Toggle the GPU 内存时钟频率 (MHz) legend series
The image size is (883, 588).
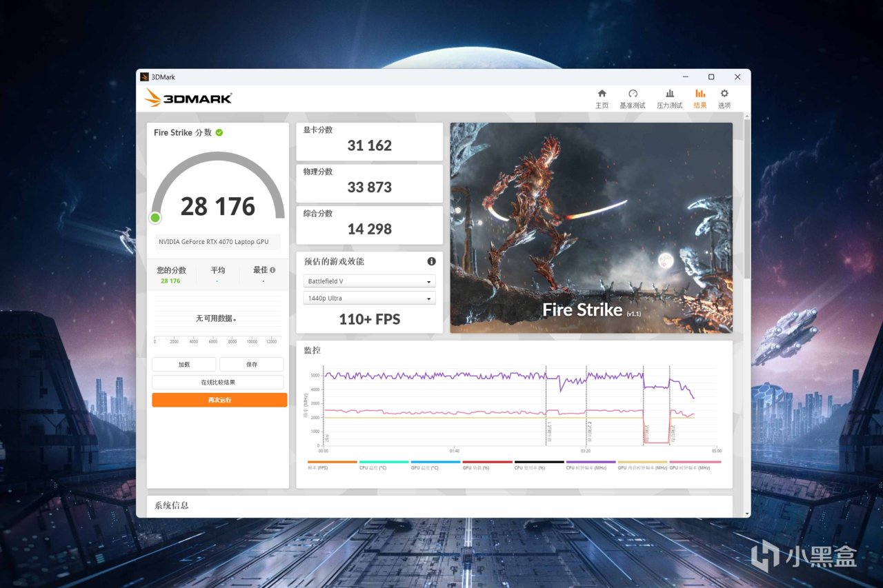pyautogui.click(x=642, y=465)
